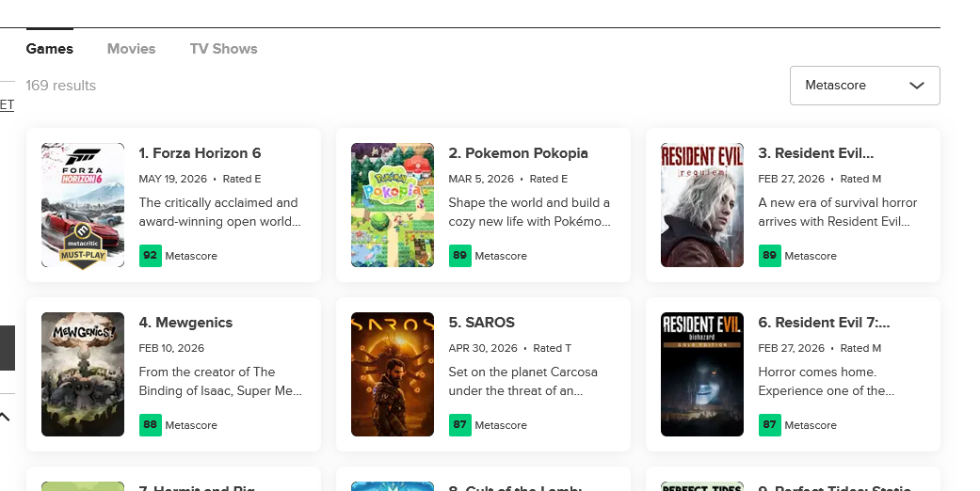Click Pokemon Pokopia's 89 score badge
Image resolution: width=980 pixels, height=491 pixels.
pos(460,256)
